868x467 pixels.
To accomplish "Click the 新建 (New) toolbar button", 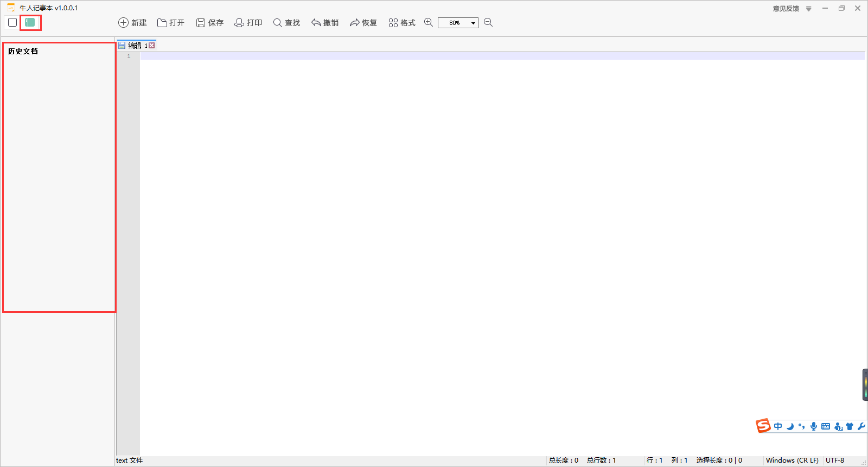I will coord(132,23).
